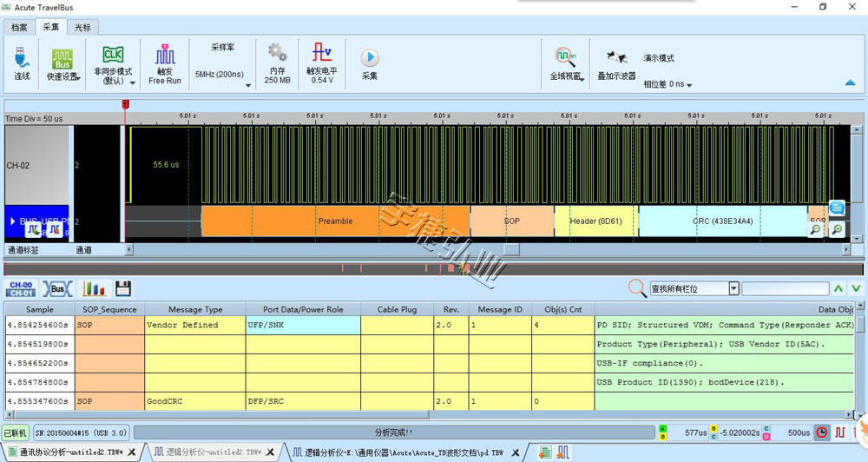Click the add-waveform green arrow icon

33,228
